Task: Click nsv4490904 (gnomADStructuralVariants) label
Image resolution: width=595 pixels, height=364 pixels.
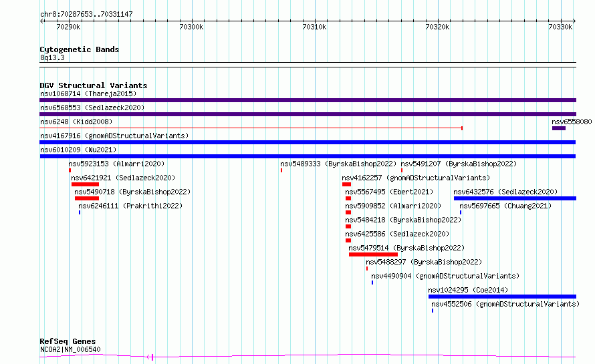Action: point(445,276)
